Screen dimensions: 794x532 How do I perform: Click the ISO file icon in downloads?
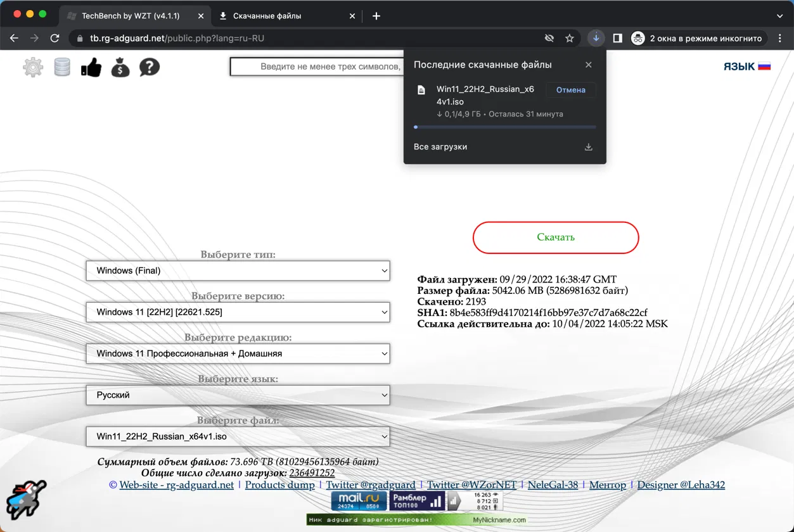point(421,90)
